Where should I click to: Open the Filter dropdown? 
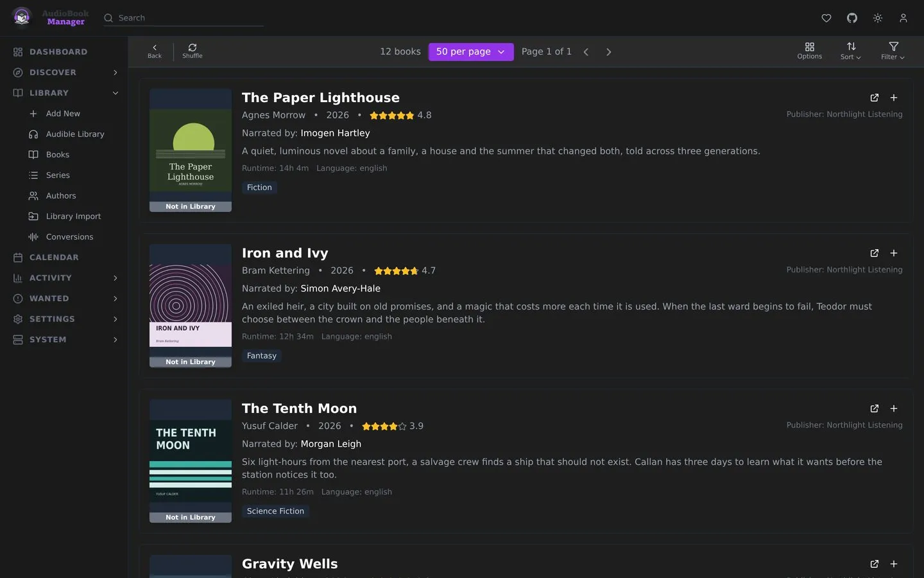coord(893,51)
